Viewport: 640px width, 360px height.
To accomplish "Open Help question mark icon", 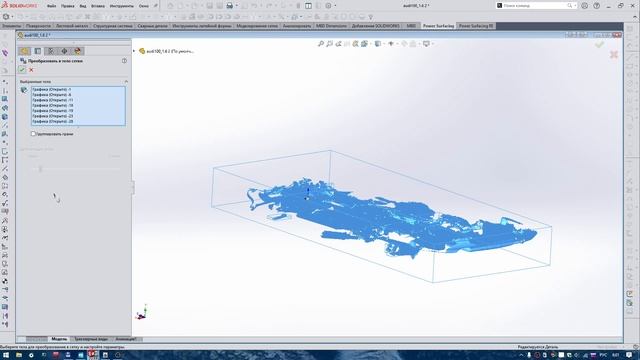I will [x=596, y=6].
